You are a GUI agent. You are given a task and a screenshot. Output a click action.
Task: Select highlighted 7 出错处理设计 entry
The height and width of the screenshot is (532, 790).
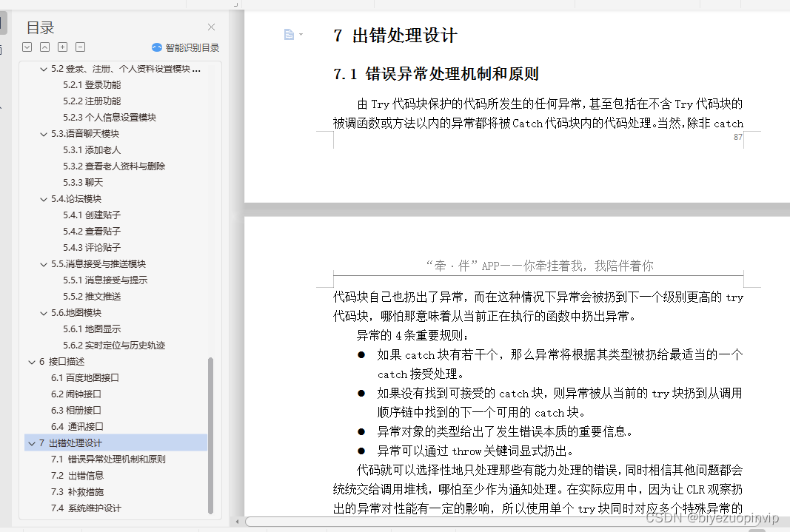click(116, 443)
